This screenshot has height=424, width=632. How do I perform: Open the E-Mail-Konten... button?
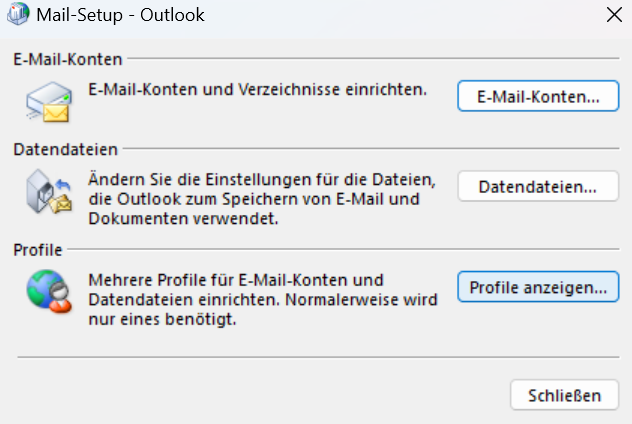tap(538, 96)
